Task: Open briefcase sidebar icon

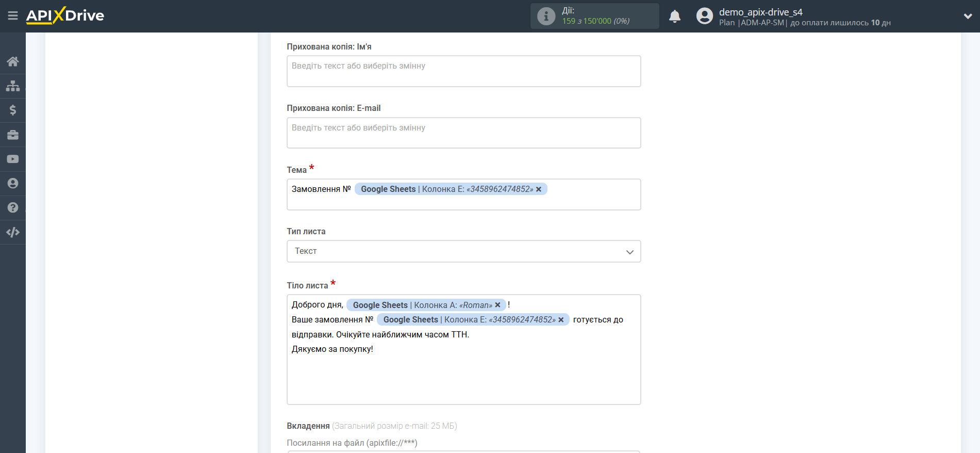Action: [13, 135]
